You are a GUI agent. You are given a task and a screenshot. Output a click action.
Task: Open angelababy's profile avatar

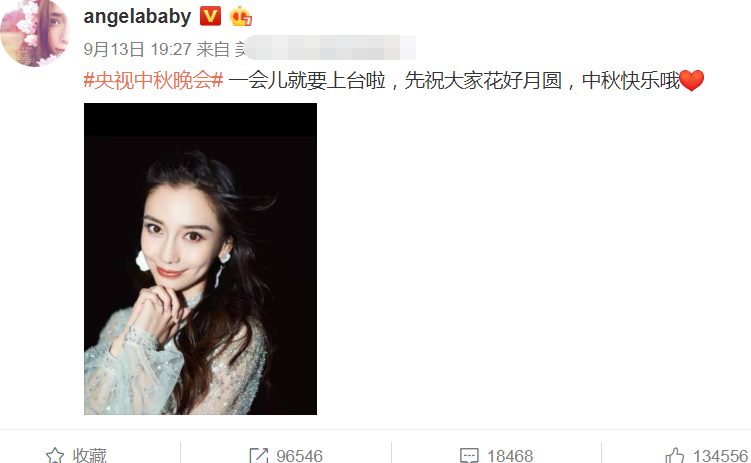click(34, 33)
